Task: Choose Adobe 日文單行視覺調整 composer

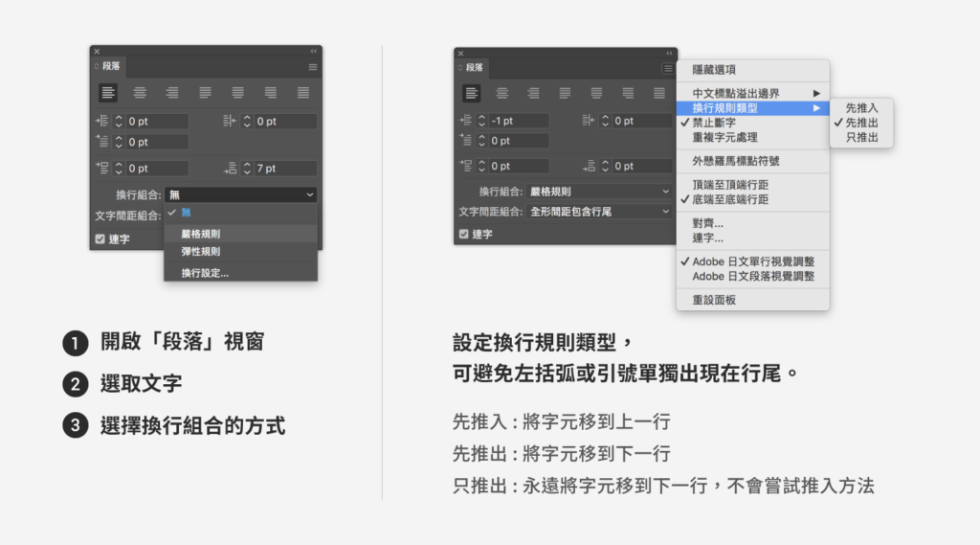Action: point(752,261)
